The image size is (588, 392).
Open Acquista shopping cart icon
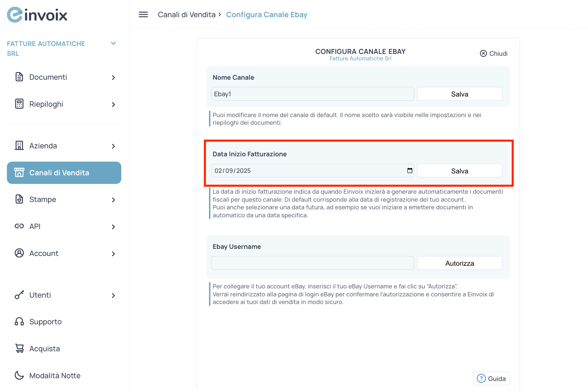(x=19, y=348)
